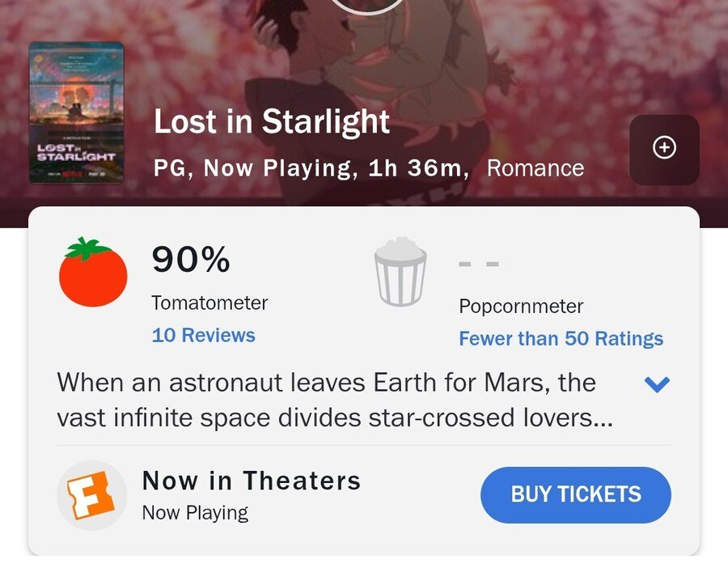Open the Lost in Starlight poster thumbnail
The width and height of the screenshot is (728, 568).
click(77, 112)
